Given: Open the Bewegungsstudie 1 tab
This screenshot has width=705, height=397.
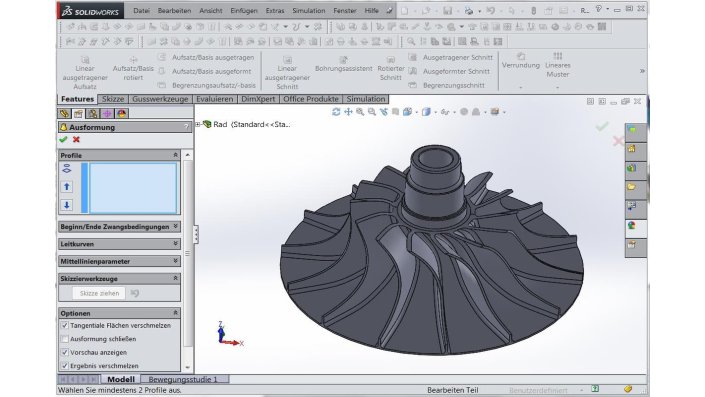Looking at the screenshot, I should [x=183, y=379].
